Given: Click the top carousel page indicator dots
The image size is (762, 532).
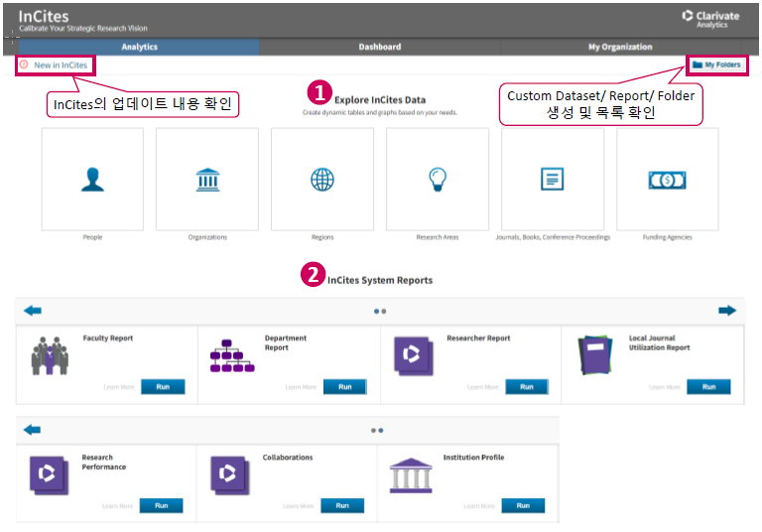Looking at the screenshot, I should tap(380, 312).
